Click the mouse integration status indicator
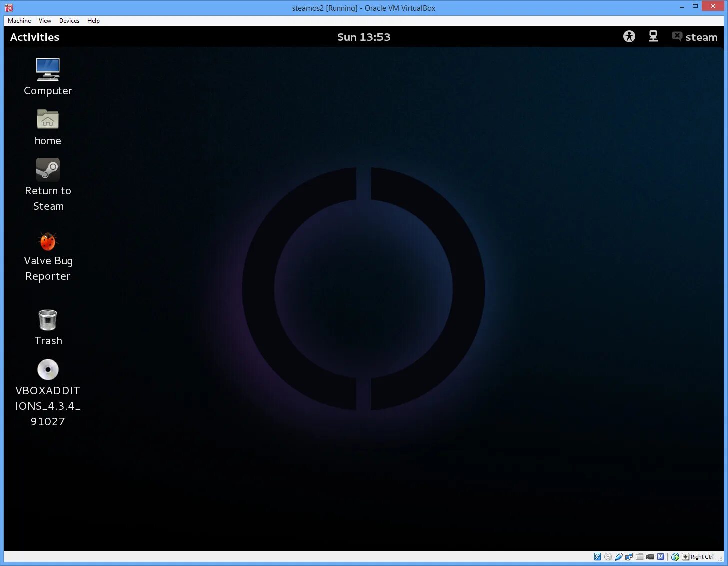This screenshot has height=566, width=728. [675, 557]
